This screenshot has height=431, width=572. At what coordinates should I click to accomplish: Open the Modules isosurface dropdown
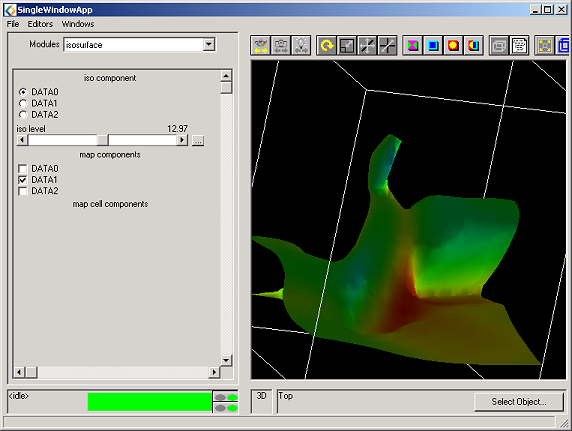(209, 45)
